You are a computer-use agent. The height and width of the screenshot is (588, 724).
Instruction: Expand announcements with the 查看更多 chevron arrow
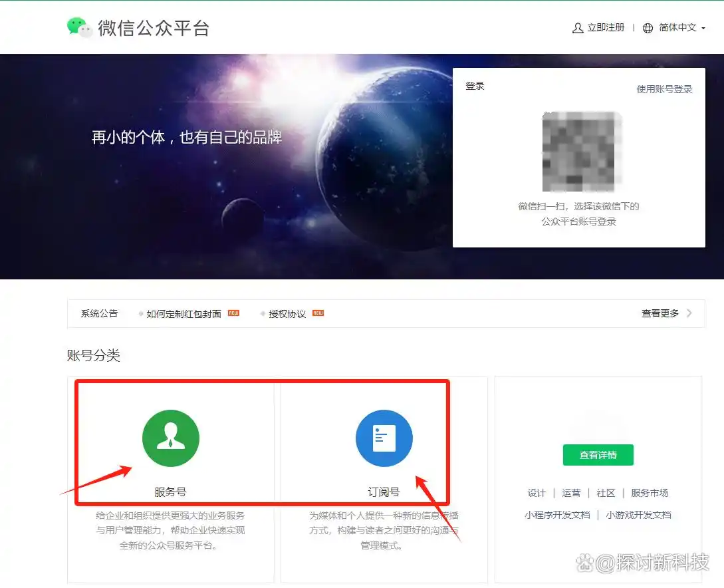(x=689, y=313)
